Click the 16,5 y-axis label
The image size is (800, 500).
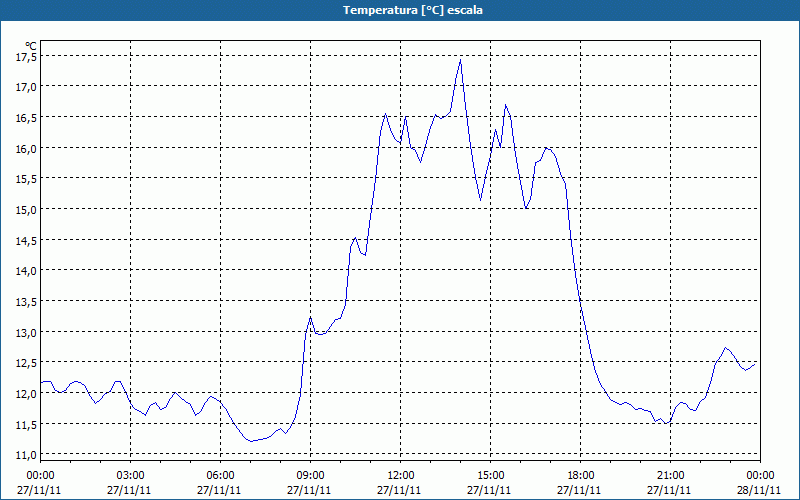pyautogui.click(x=27, y=118)
